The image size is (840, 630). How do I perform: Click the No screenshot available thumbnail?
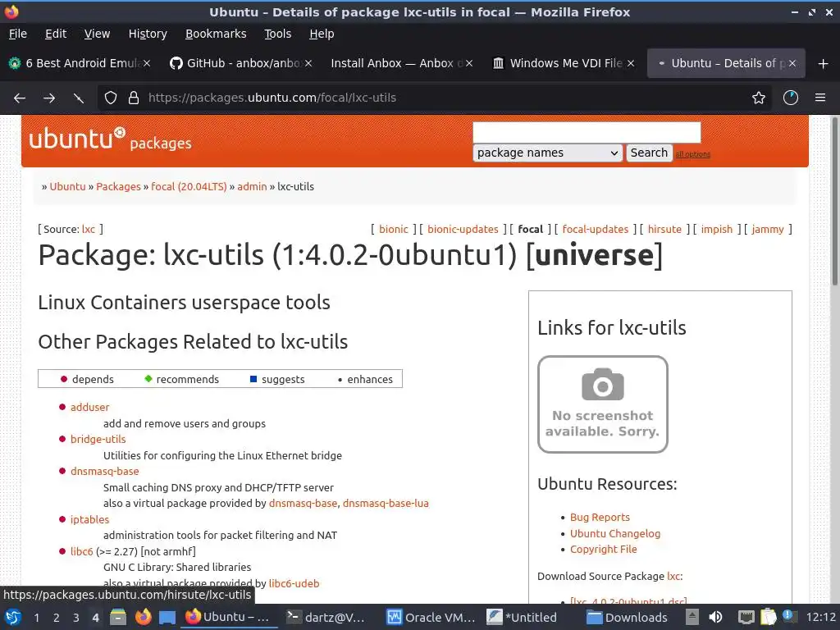pyautogui.click(x=603, y=404)
